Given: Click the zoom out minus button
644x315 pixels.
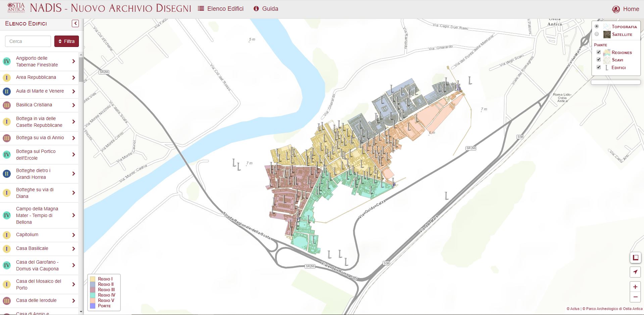Looking at the screenshot, I should pos(635,297).
